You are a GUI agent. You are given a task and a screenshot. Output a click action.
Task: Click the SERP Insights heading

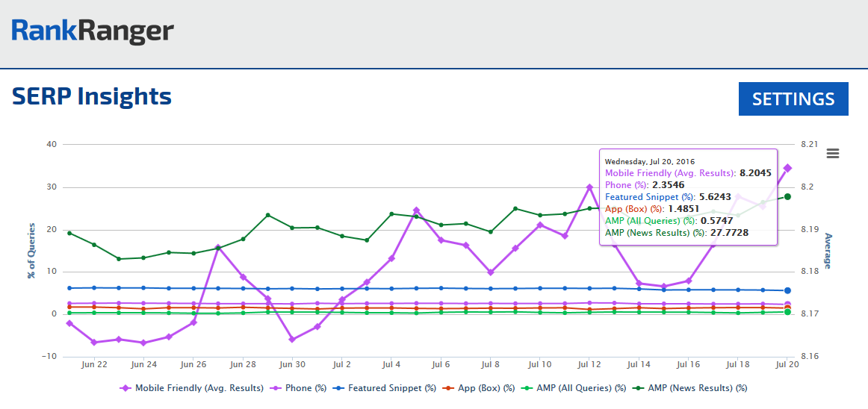coord(92,97)
